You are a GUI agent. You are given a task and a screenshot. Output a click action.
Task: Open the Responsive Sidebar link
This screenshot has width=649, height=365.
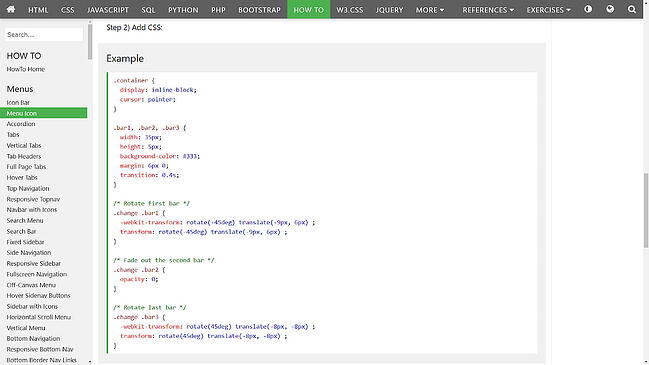tap(34, 263)
